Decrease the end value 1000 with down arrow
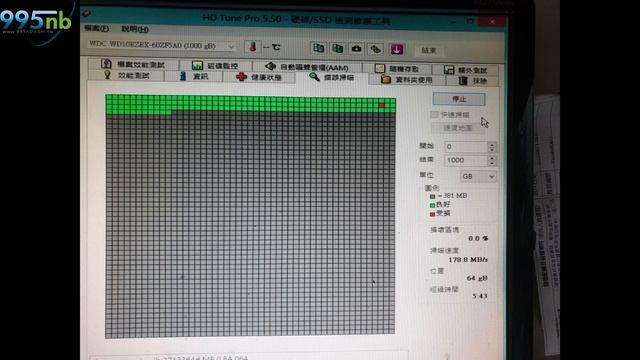640x360 pixels. (491, 163)
